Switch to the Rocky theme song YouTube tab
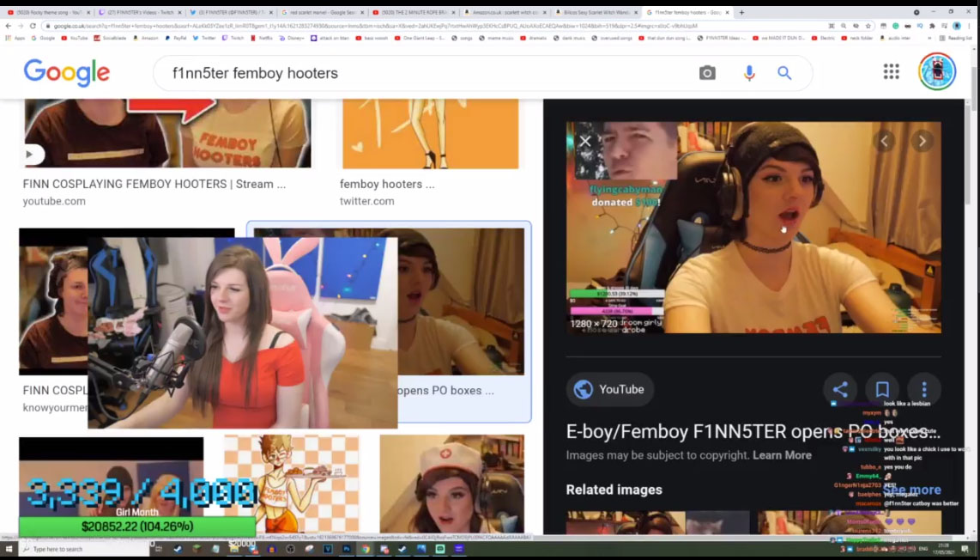980x560 pixels. pyautogui.click(x=48, y=13)
